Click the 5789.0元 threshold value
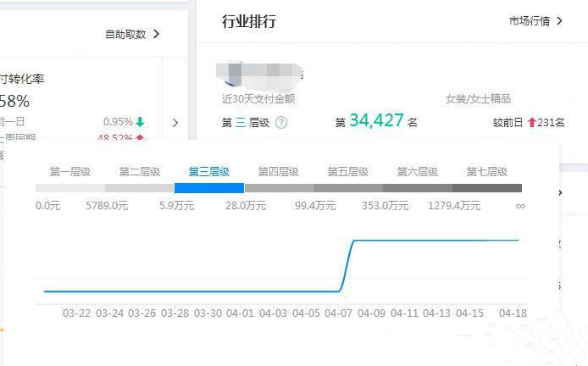 [107, 206]
